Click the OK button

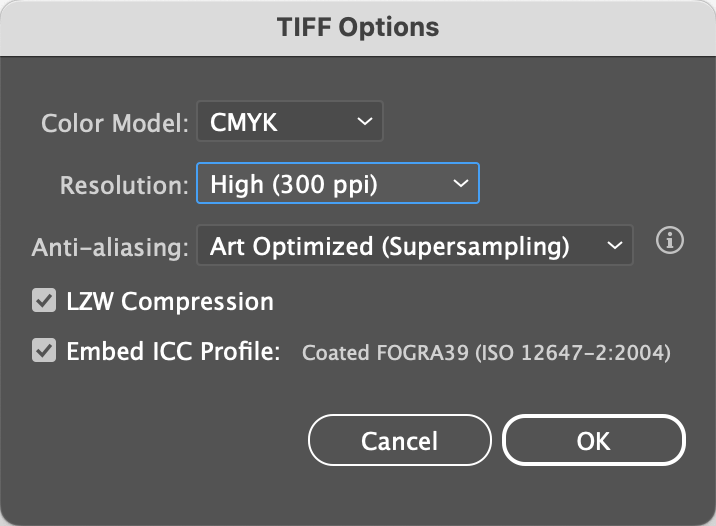(x=594, y=440)
